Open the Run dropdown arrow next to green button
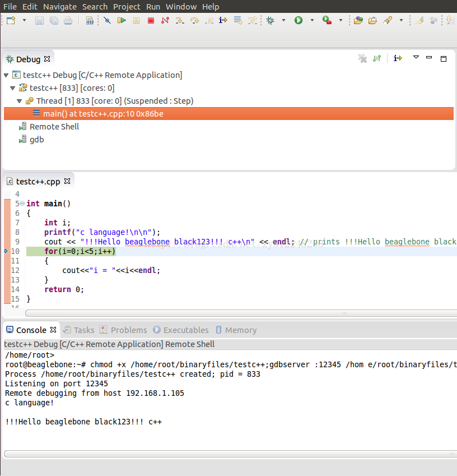The width and height of the screenshot is (457, 476). [311, 21]
